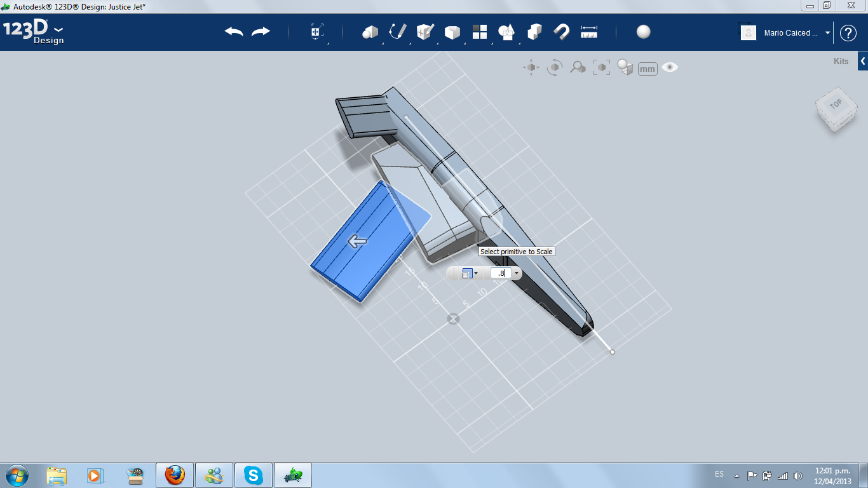Click the user profile avatar

click(x=749, y=33)
